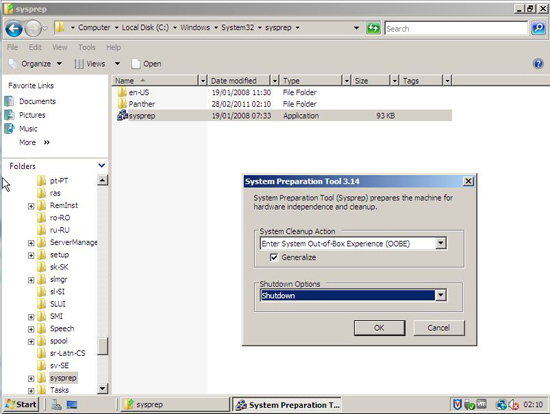Expand the RemInst folder tree node
Viewport: 550px width, 414px height.
pyautogui.click(x=31, y=206)
